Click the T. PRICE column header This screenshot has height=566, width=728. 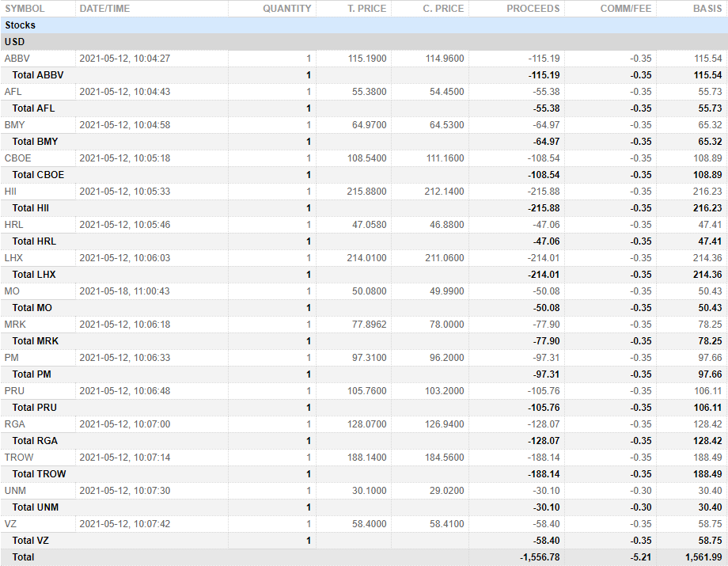(366, 9)
